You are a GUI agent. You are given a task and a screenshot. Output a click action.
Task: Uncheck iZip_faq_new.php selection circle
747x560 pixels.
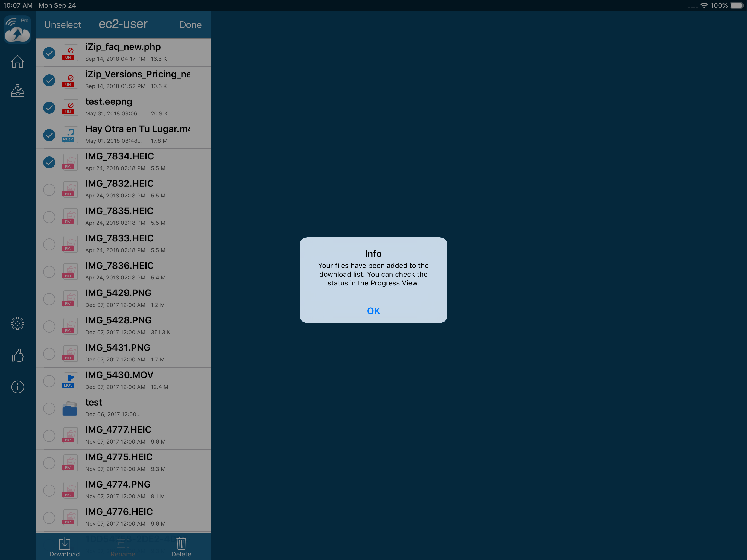[x=49, y=53]
